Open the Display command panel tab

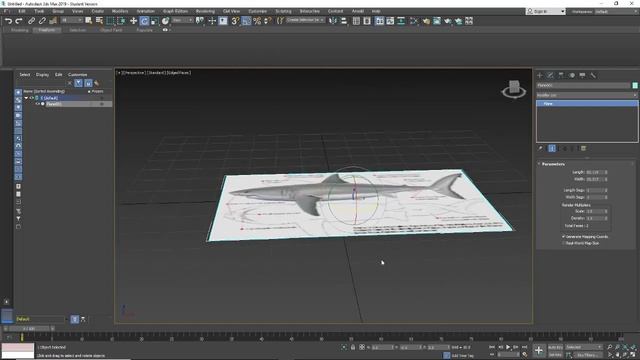582,75
